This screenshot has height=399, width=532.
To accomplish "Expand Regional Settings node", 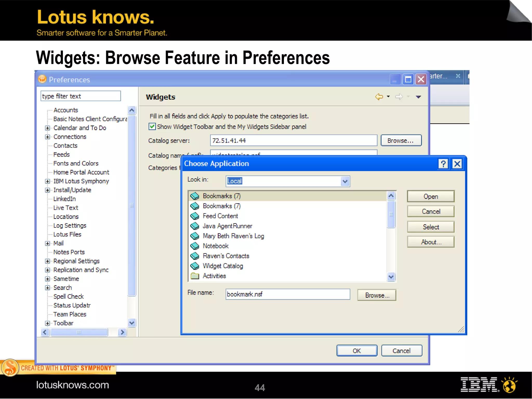I will point(47,261).
